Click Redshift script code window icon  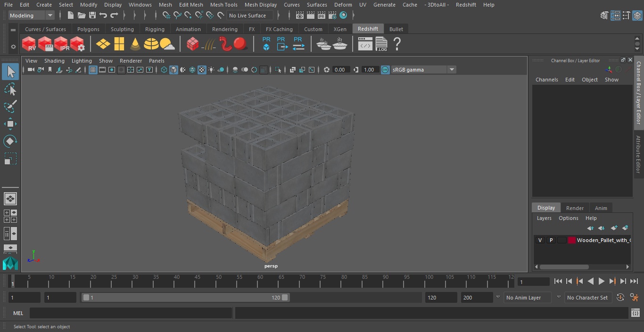click(365, 44)
